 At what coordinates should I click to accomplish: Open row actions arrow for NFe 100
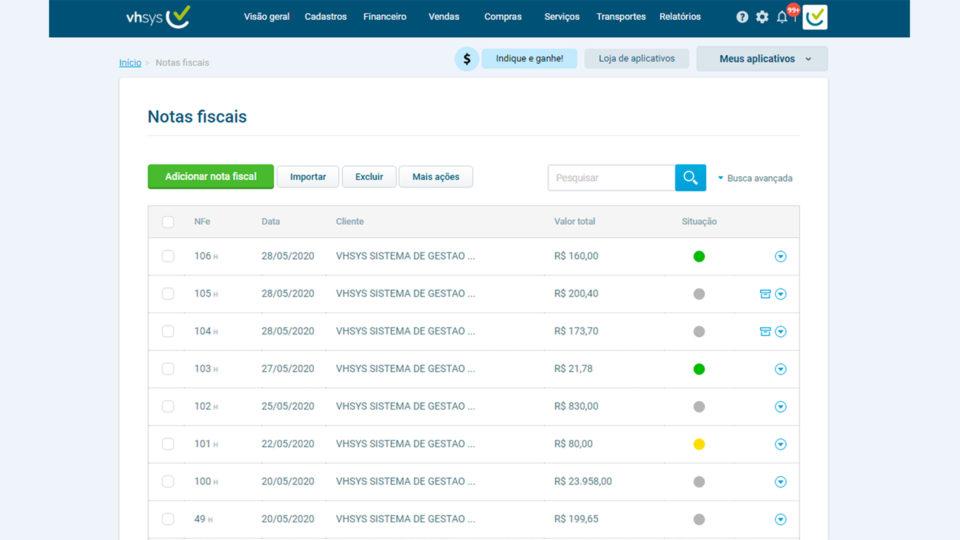[x=780, y=482]
